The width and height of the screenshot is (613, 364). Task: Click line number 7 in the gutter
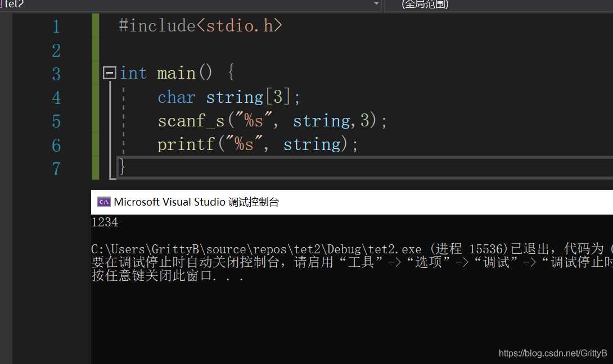pyautogui.click(x=56, y=169)
